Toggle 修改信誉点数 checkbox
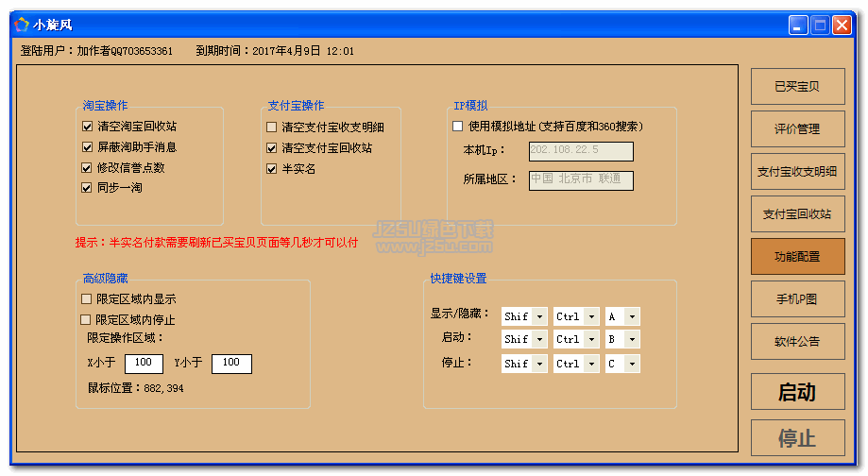 [x=86, y=168]
